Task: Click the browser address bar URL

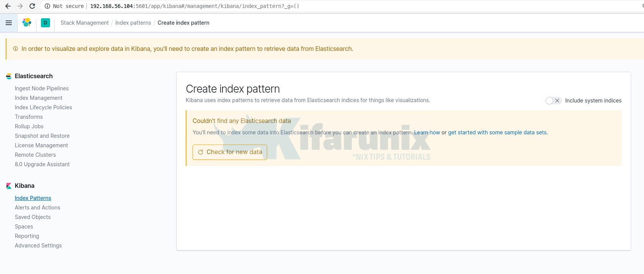Action: 194,6
